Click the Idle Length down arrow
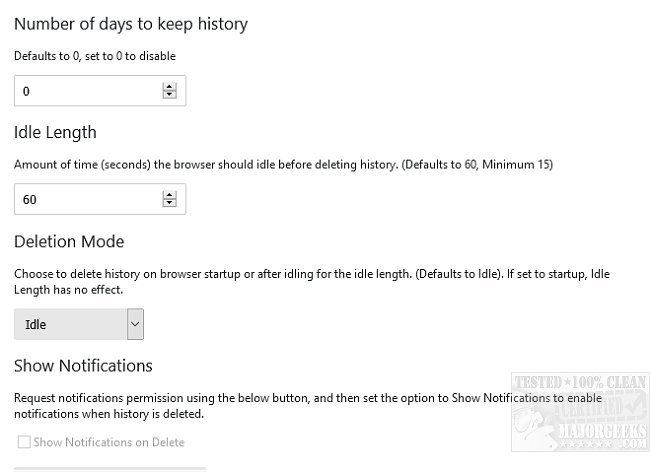This screenshot has width=650, height=472. point(169,203)
